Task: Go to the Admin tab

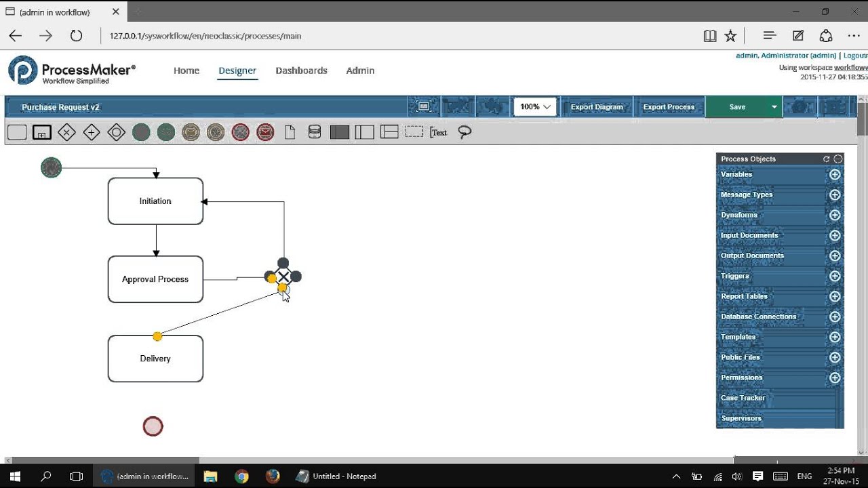Action: pos(360,70)
